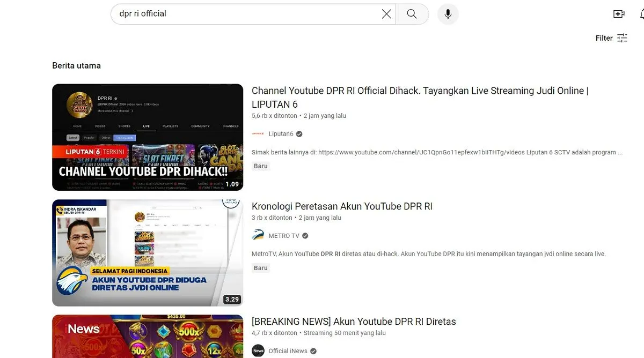Click verified checkmark next to Liputan6
Image resolution: width=644 pixels, height=358 pixels.
pyautogui.click(x=299, y=134)
